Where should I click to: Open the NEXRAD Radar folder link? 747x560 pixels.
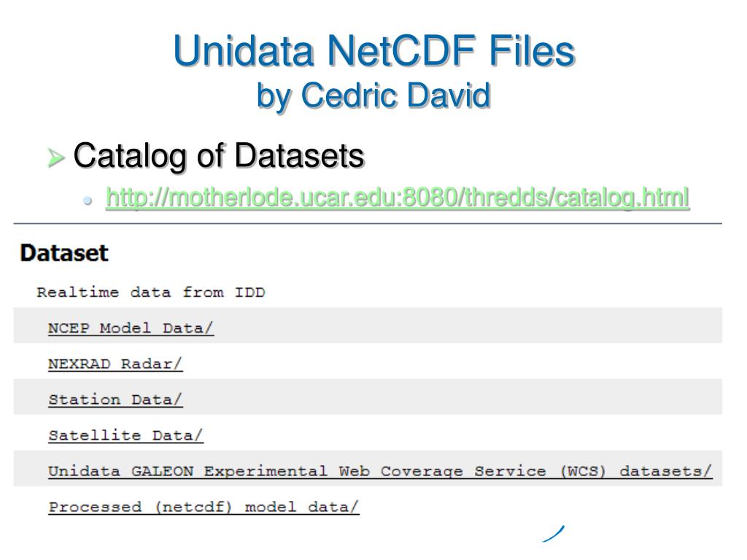(x=115, y=364)
